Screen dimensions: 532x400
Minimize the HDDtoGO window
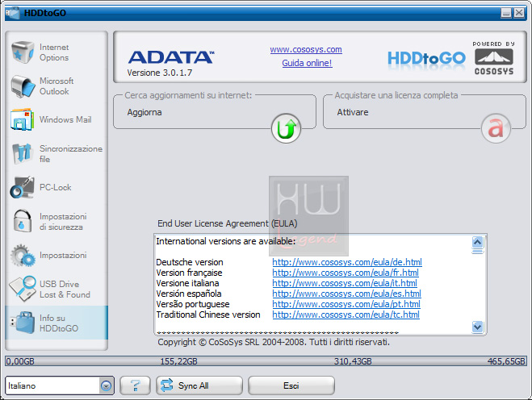click(x=506, y=13)
